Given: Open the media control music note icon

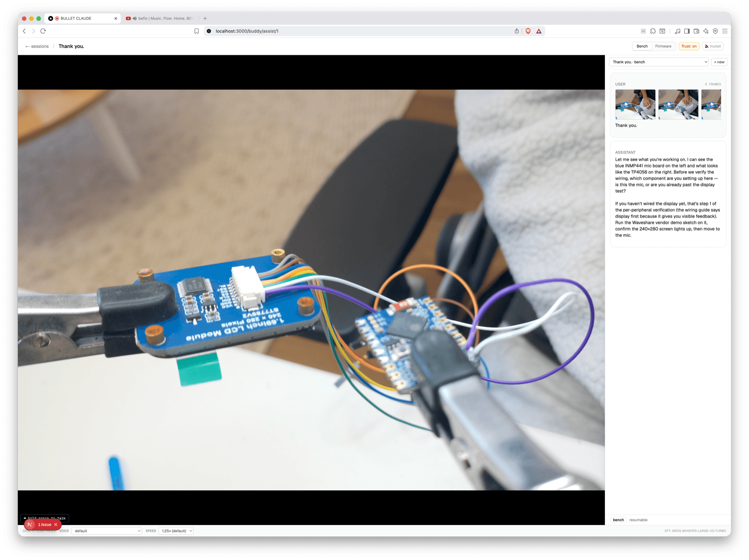Looking at the screenshot, I should click(x=677, y=31).
